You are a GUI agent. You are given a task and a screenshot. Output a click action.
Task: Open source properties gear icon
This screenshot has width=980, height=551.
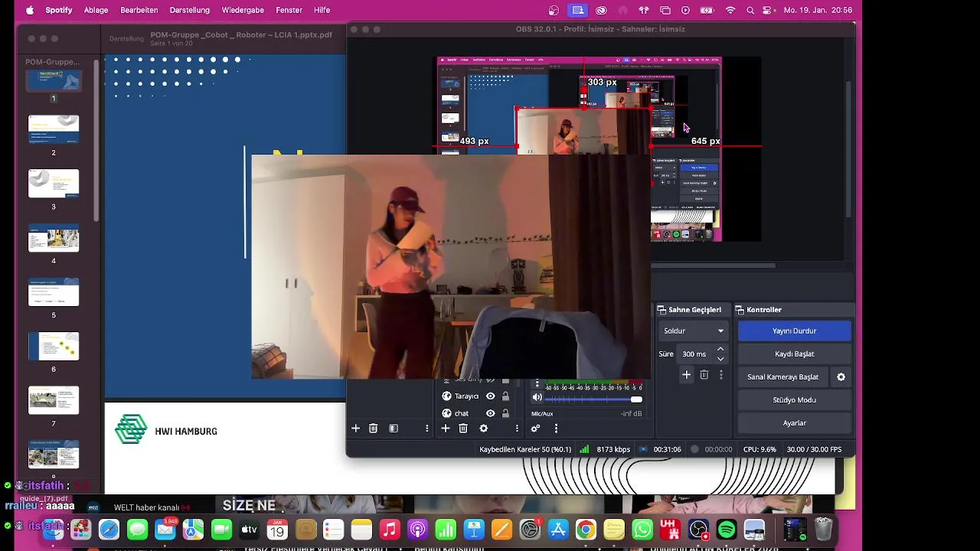point(483,429)
